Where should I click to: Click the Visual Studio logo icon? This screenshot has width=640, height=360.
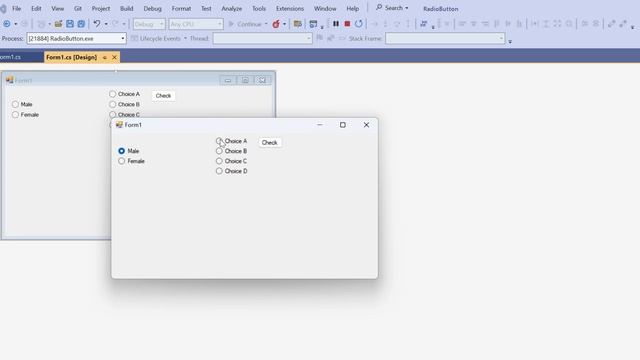pyautogui.click(x=3, y=8)
